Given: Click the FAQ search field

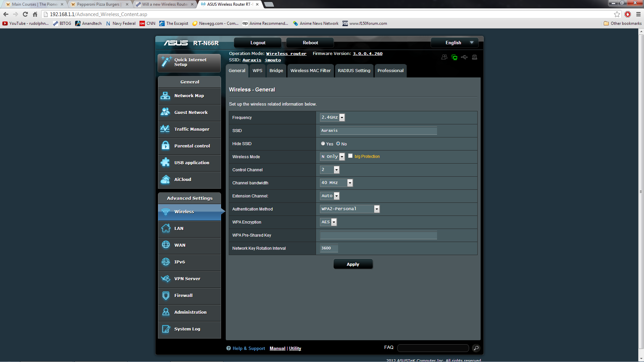Looking at the screenshot, I should [x=433, y=348].
